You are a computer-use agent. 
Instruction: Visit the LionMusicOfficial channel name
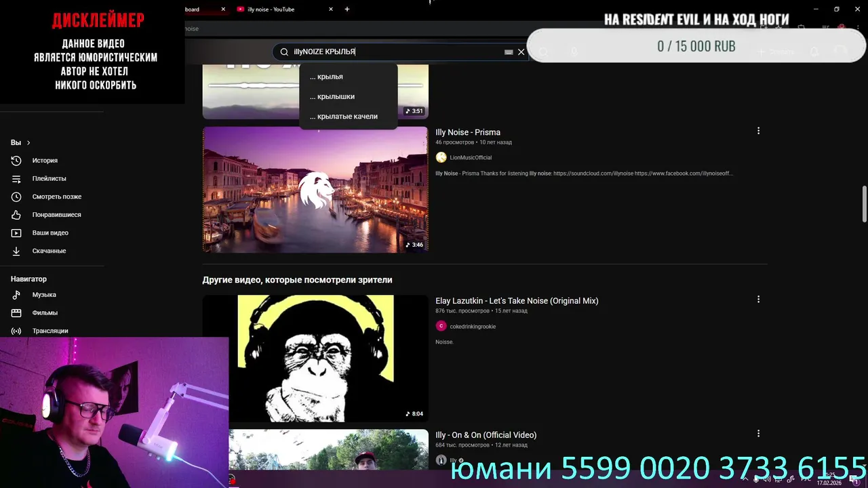(471, 158)
